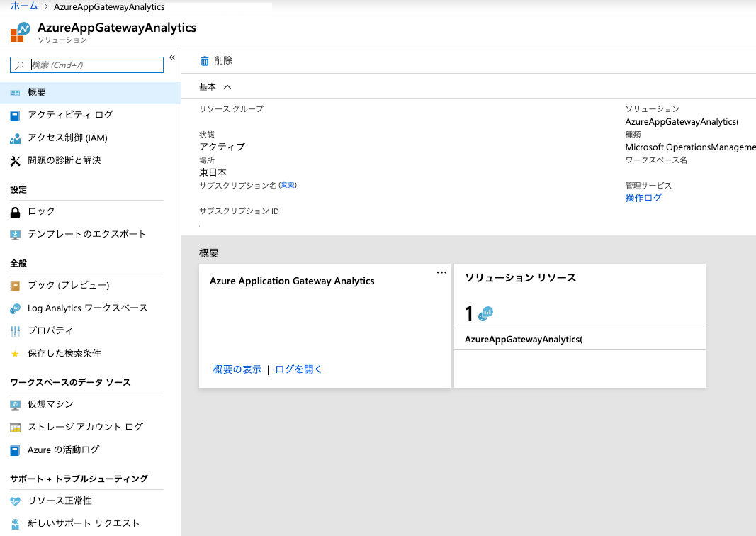The height and width of the screenshot is (536, 756).
Task: Click the star icon for 保存した検索条件
Action: [x=15, y=354]
